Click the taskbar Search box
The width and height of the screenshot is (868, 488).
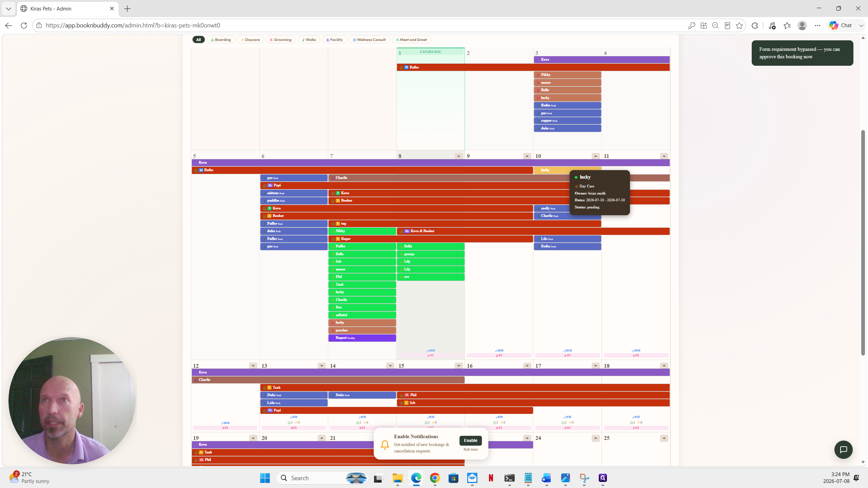[322, 478]
